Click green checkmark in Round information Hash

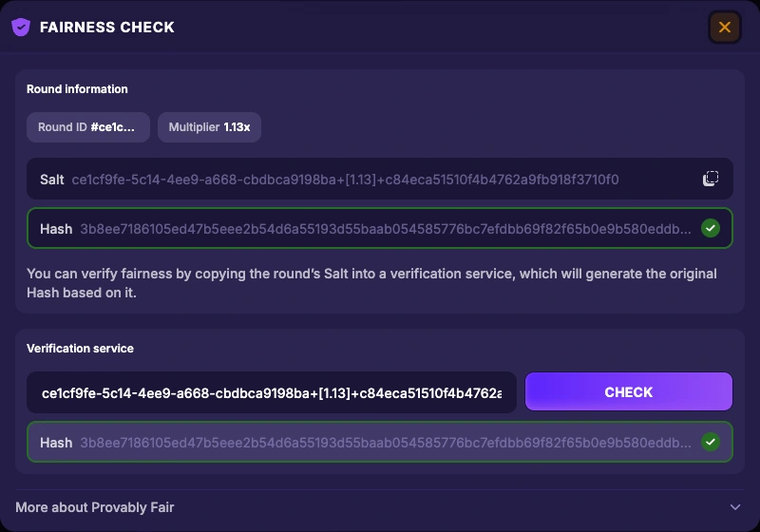point(711,228)
